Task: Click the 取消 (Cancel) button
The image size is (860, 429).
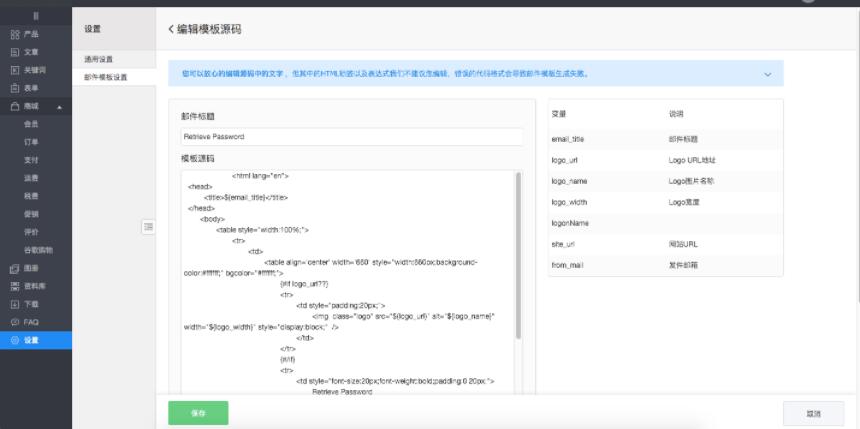Action: tap(813, 413)
